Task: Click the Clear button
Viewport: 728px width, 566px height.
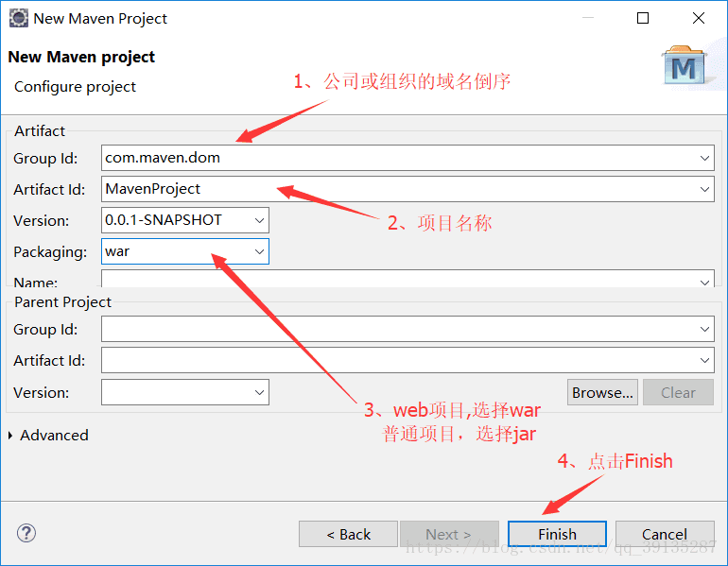Action: point(678,392)
